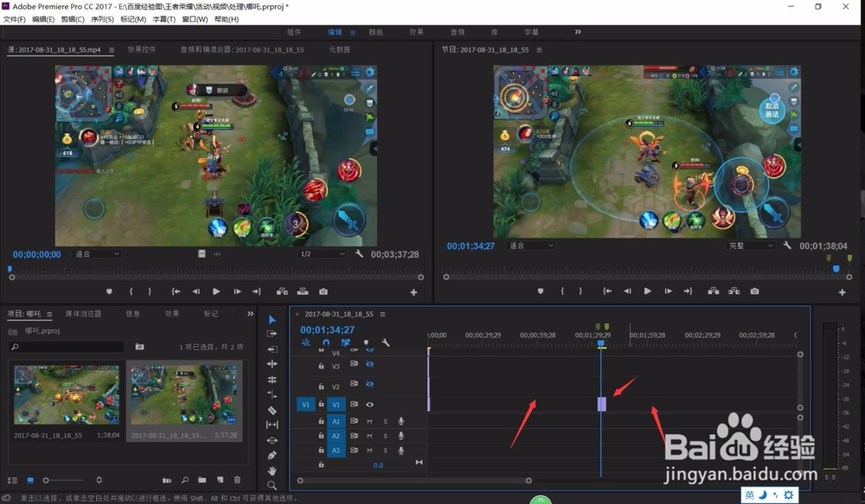Open Program monitor panel menu
This screenshot has height=504, width=865.
pyautogui.click(x=539, y=49)
